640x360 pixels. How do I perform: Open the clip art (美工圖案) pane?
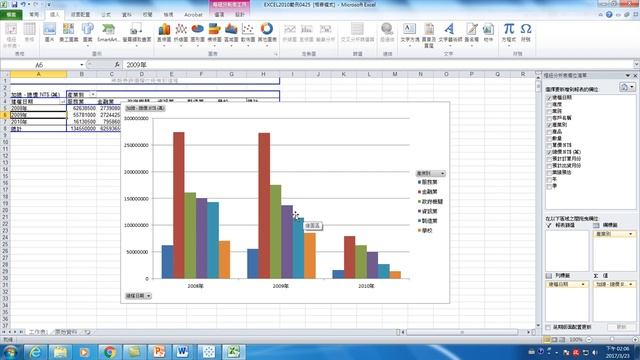(x=68, y=32)
